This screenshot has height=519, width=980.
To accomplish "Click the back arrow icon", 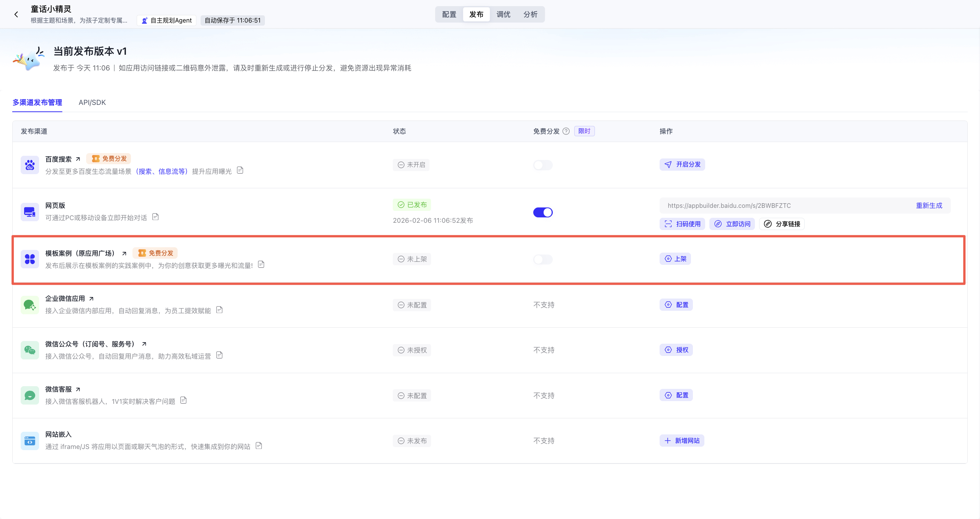I will click(16, 15).
